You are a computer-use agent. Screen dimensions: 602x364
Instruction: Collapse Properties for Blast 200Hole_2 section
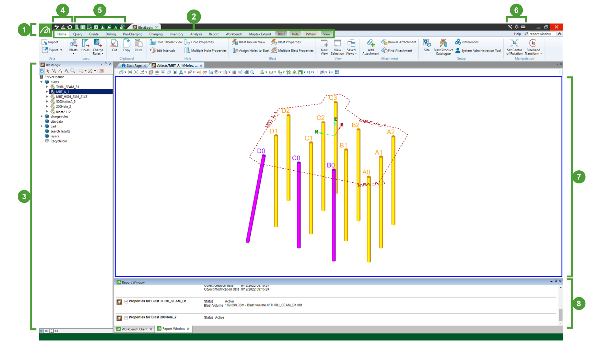click(126, 318)
